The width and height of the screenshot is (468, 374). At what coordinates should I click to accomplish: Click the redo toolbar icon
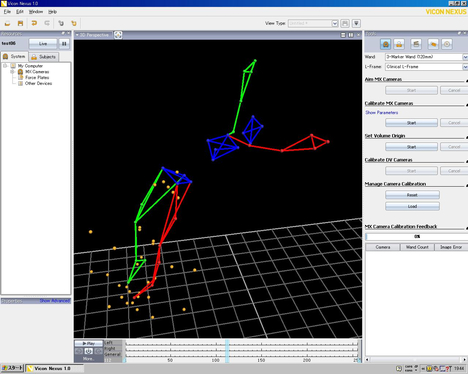coord(47,23)
